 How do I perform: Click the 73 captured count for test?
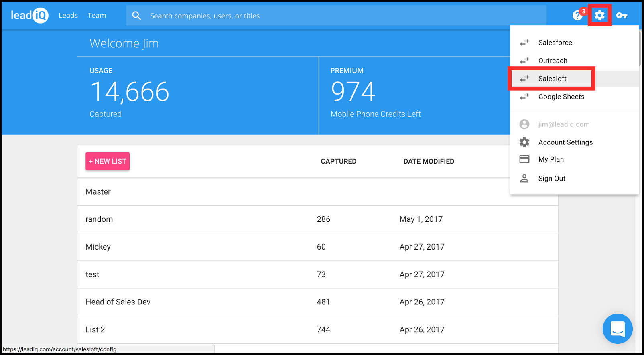[321, 274]
